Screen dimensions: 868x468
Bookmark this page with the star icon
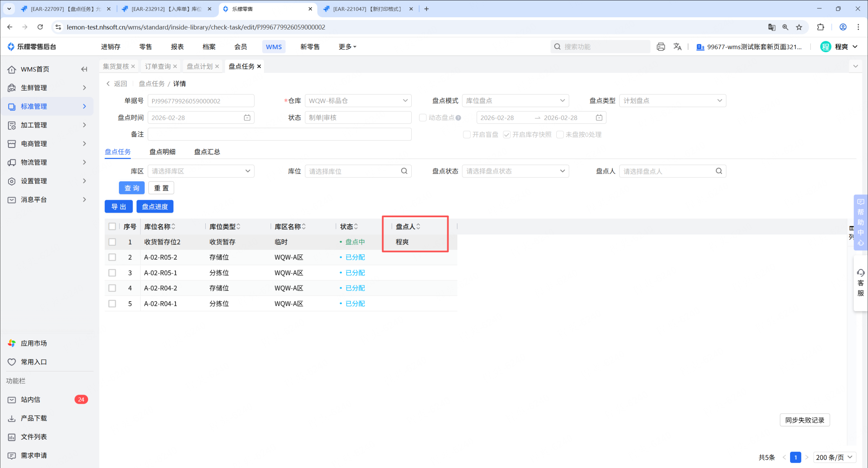799,27
